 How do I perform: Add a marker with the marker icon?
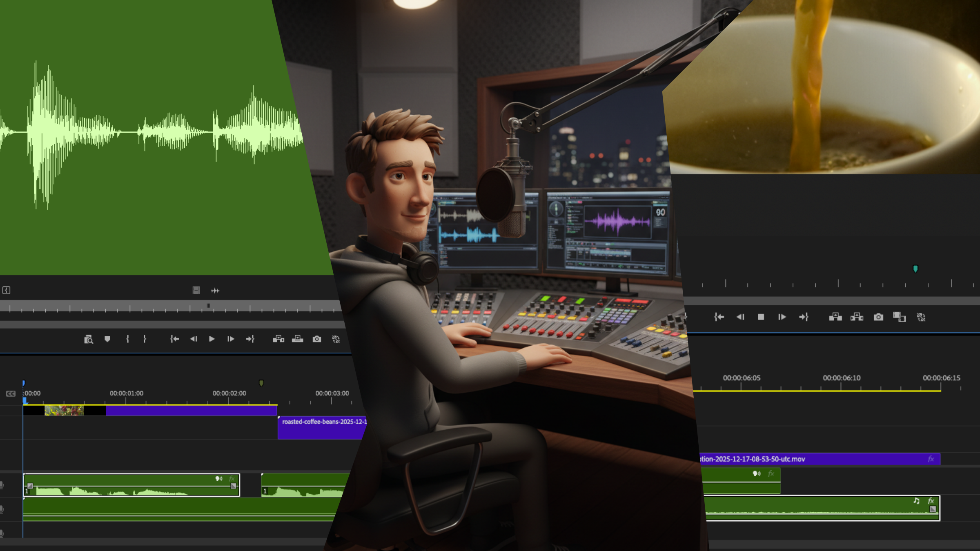coord(107,339)
